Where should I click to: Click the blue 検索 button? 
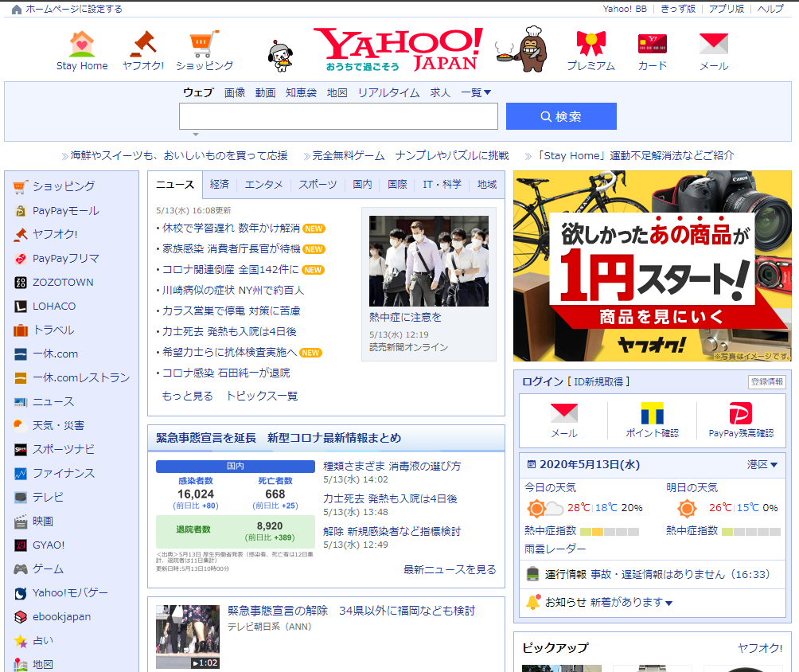tap(561, 116)
